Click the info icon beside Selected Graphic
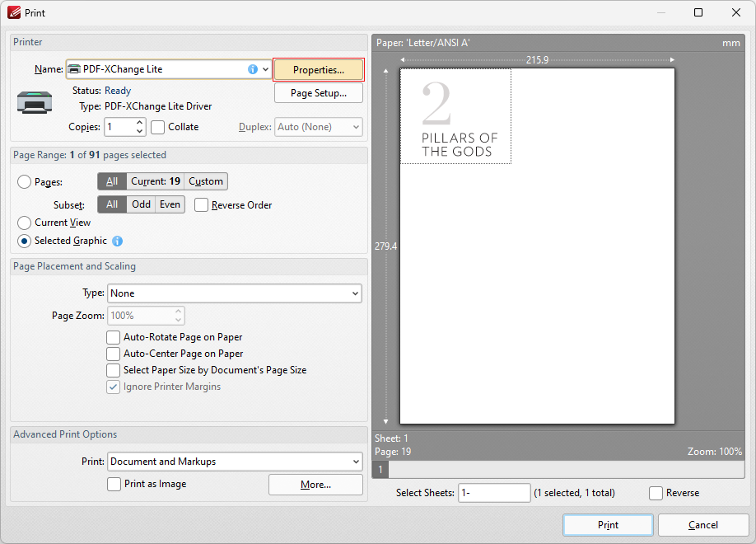Screen dimensions: 756x544 117,241
